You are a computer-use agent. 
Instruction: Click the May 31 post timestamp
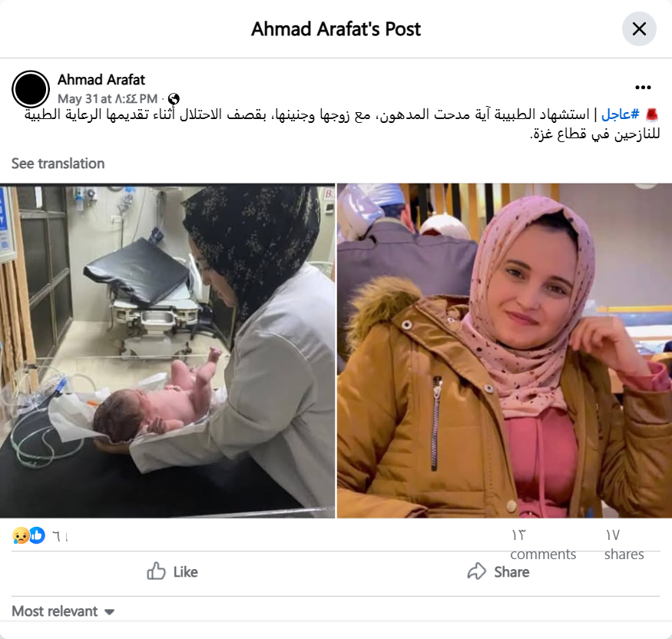click(x=108, y=99)
